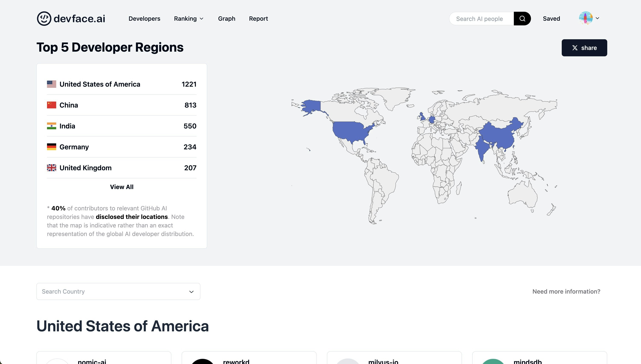The width and height of the screenshot is (641, 364).
Task: Click the X share button
Action: (x=584, y=48)
